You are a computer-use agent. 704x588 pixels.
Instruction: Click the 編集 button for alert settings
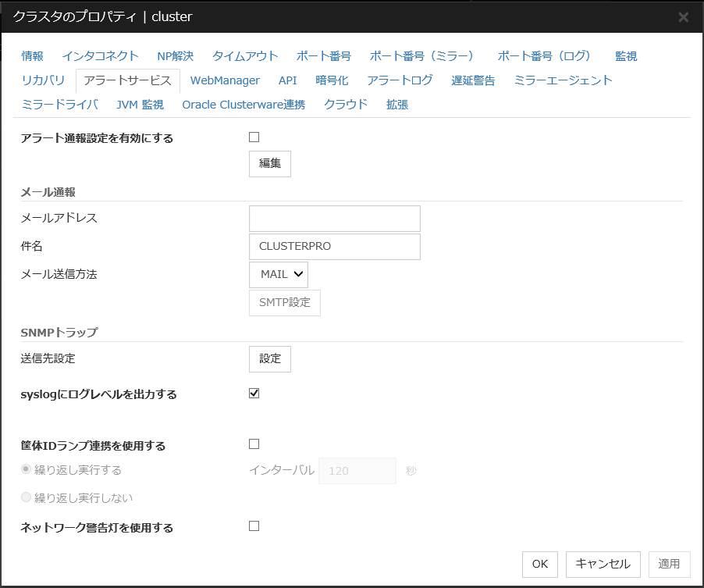click(269, 163)
